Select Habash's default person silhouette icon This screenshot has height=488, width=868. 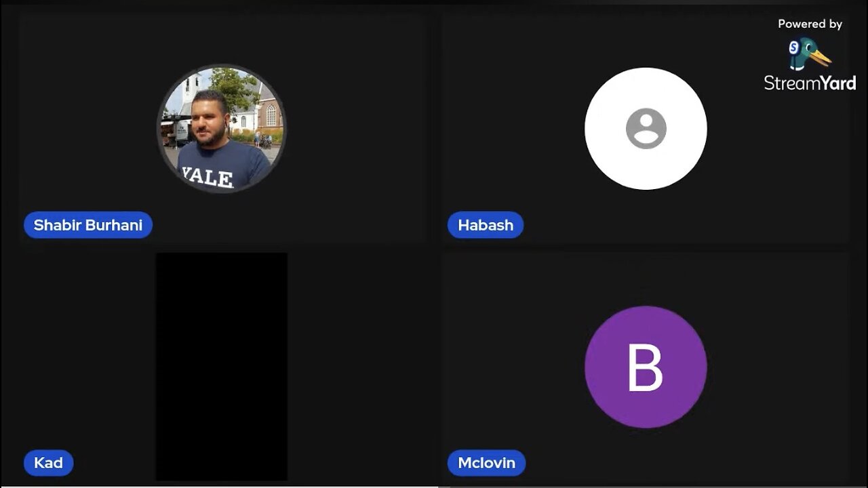tap(646, 128)
